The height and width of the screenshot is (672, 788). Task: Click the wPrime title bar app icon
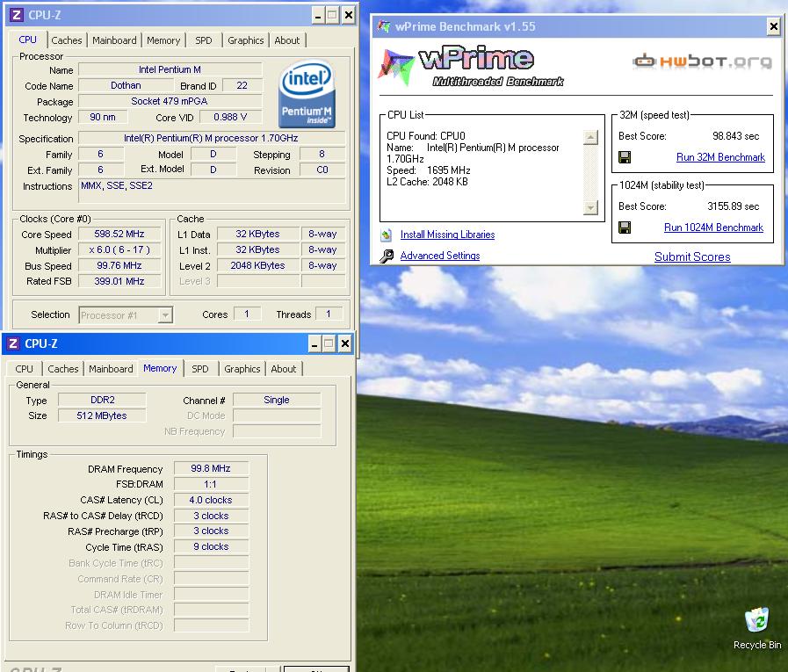tap(384, 26)
